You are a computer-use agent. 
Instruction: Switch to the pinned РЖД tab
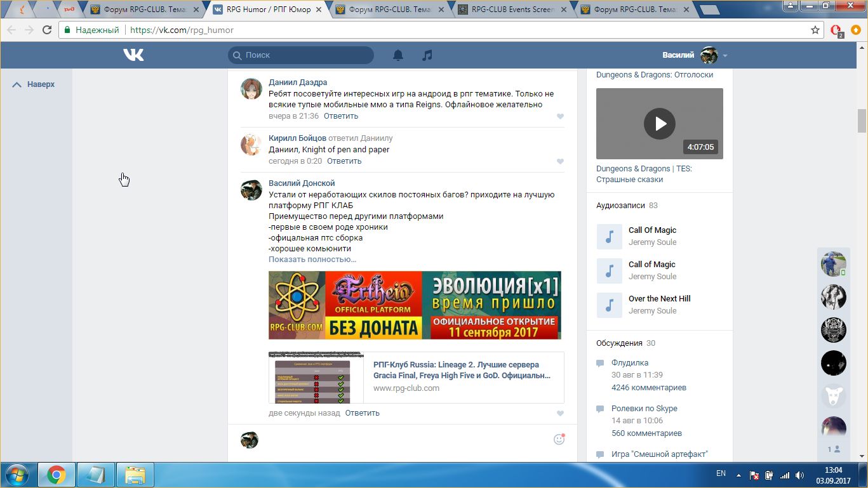(x=69, y=10)
